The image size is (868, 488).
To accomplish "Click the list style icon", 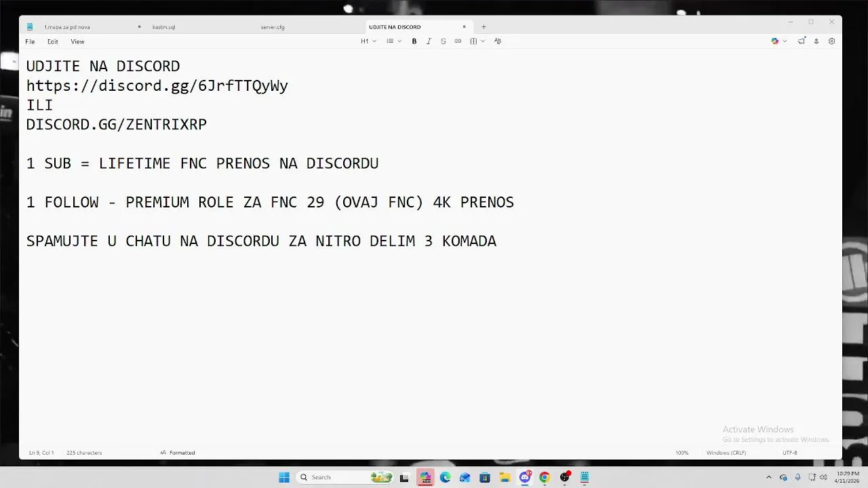I will [390, 41].
